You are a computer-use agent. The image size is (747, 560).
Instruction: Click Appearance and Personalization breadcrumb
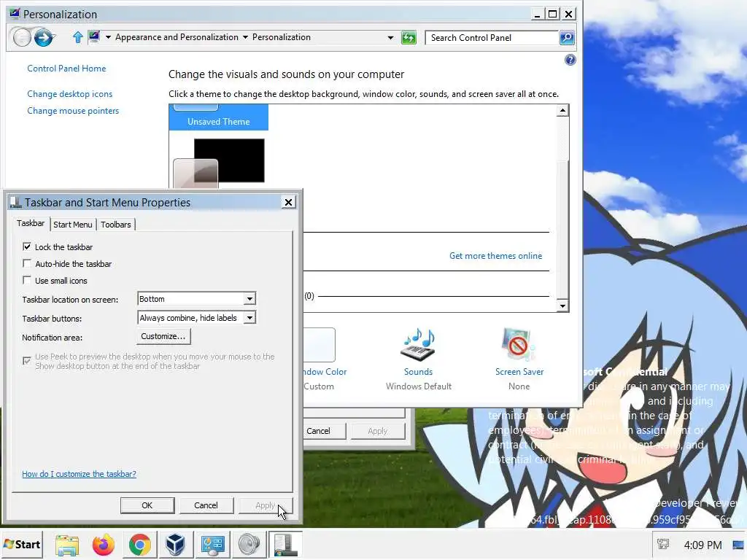click(x=177, y=37)
